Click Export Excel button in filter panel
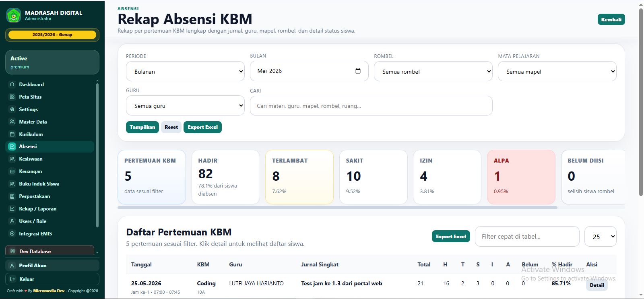Viewport: 644px width, 299px height. click(x=202, y=127)
